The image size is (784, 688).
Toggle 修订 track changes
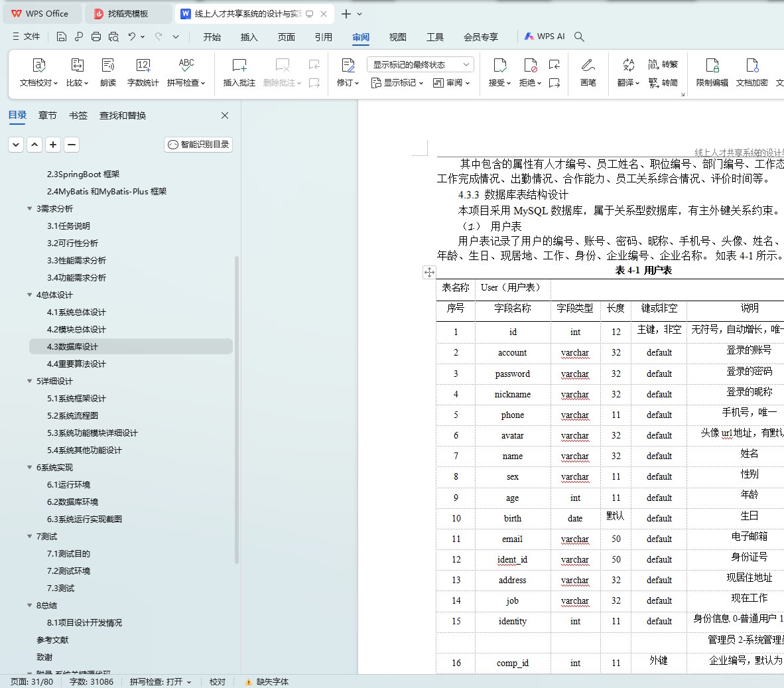(348, 72)
